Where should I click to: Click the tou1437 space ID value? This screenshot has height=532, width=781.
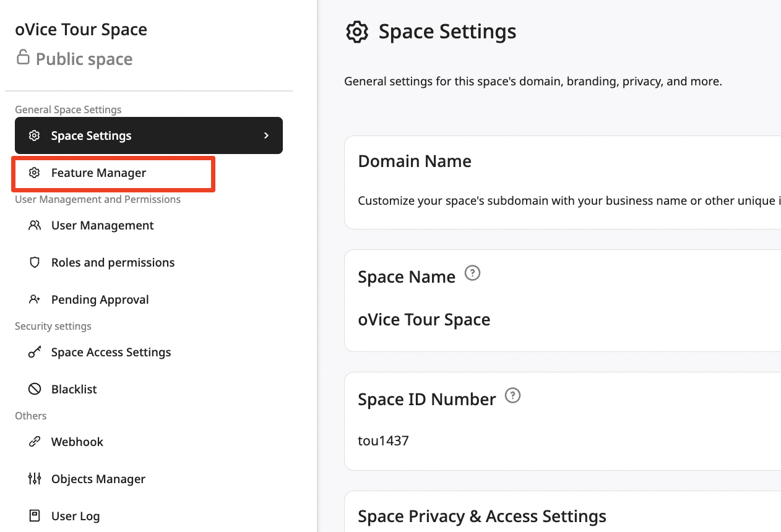click(383, 440)
